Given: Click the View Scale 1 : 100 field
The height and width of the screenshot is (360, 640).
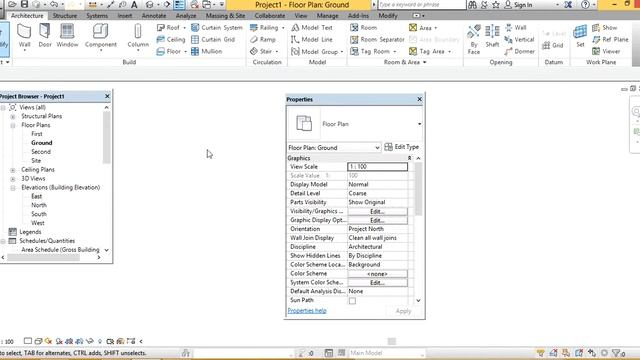Looking at the screenshot, I should click(x=377, y=167).
